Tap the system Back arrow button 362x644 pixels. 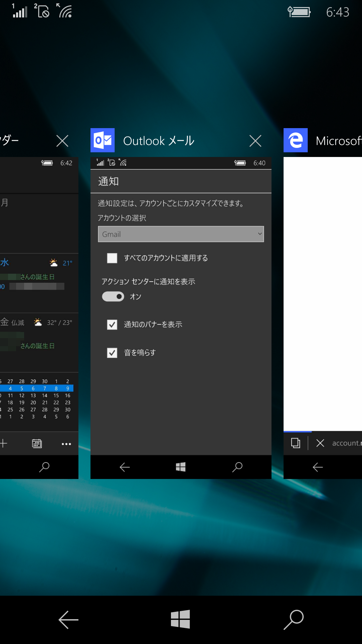[x=68, y=620]
